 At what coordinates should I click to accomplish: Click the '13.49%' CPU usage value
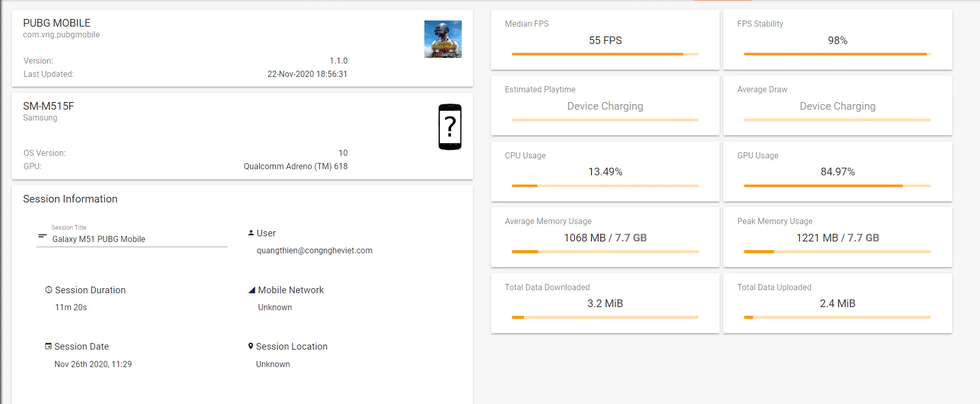[605, 172]
